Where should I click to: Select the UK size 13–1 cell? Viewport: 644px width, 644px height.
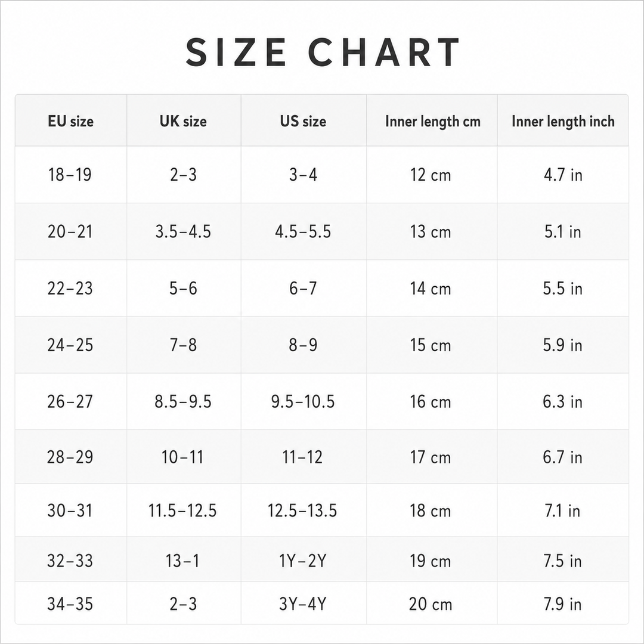[183, 561]
